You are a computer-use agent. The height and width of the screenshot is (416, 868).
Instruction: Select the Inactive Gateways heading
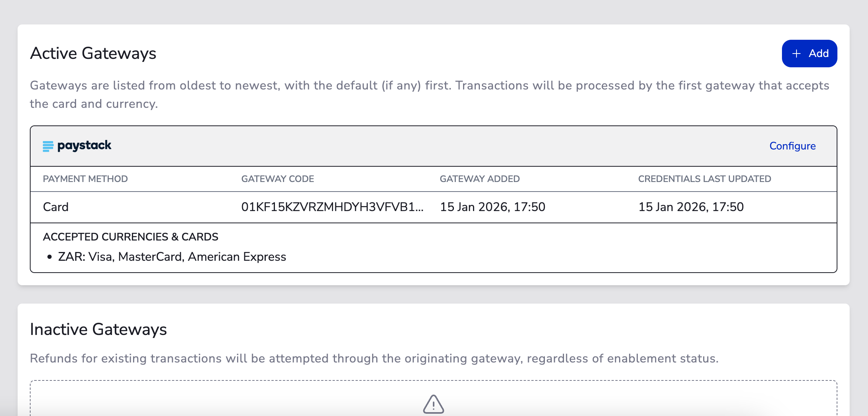point(98,329)
